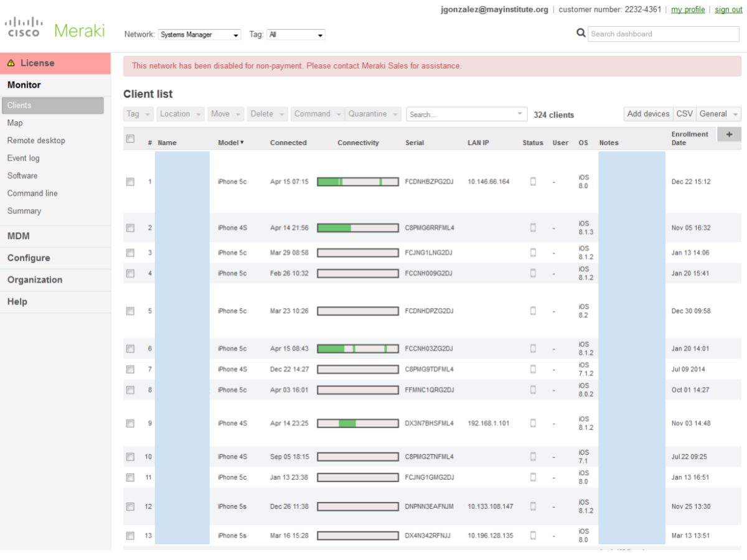
Task: Click status device icon for row 9
Action: tap(533, 423)
